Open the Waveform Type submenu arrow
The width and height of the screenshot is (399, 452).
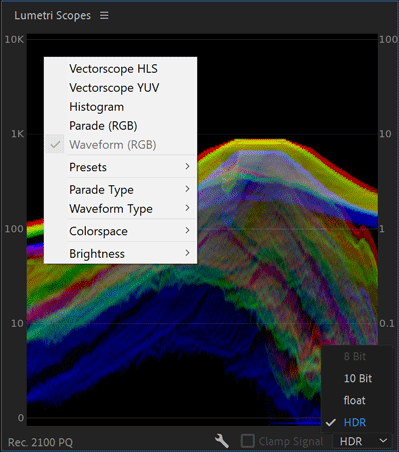pyautogui.click(x=187, y=208)
